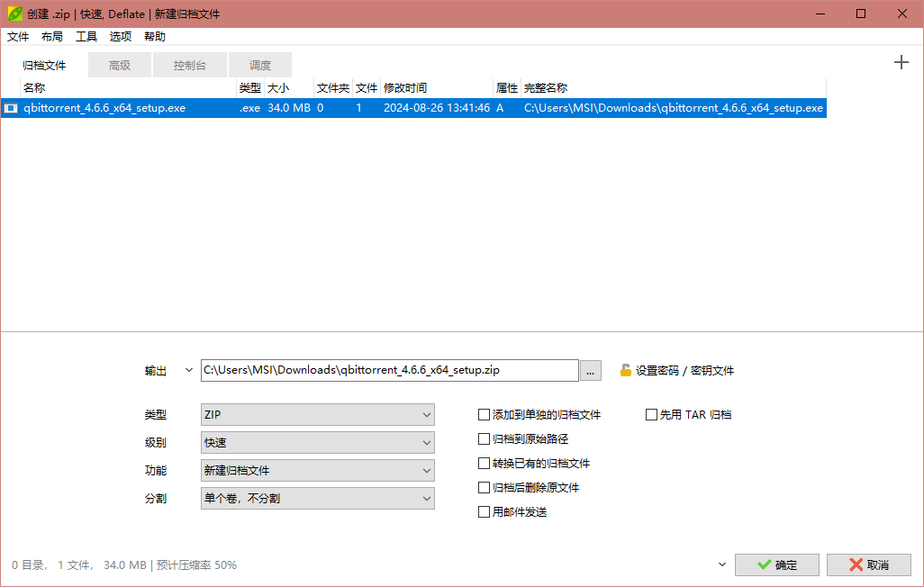
Task: Switch to the 高级 tab
Action: coord(120,66)
